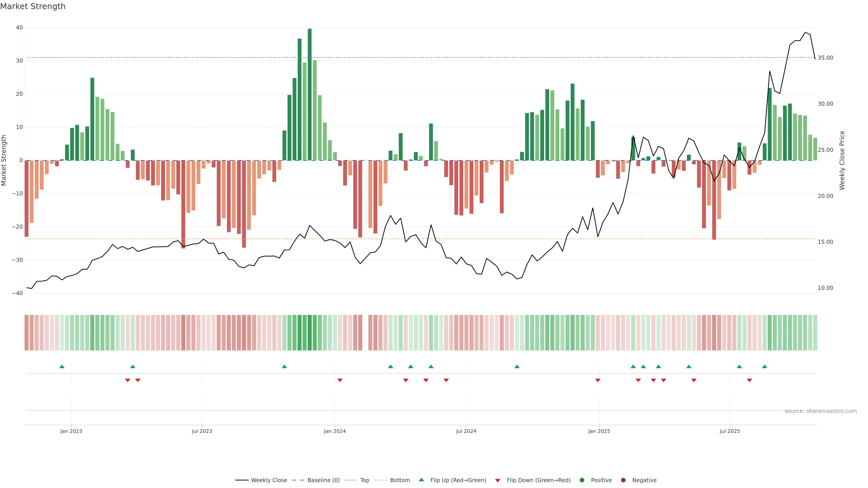868x488 pixels.
Task: Click the tallest green bar near 40
Action: coord(310,94)
